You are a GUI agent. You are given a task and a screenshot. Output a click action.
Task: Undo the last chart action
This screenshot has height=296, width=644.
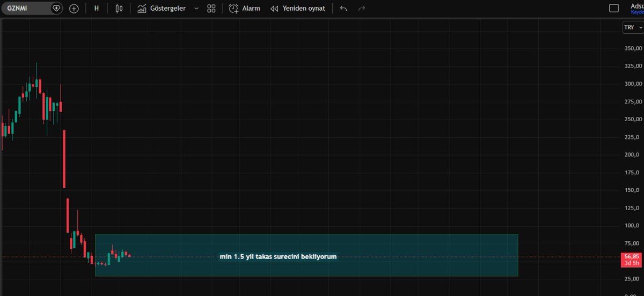tap(343, 9)
